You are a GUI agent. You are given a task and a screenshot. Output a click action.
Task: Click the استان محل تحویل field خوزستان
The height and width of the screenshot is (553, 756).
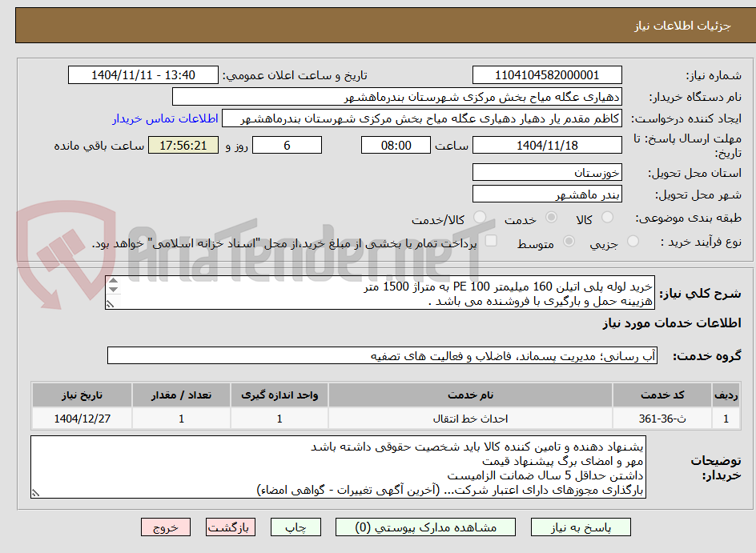point(547,172)
